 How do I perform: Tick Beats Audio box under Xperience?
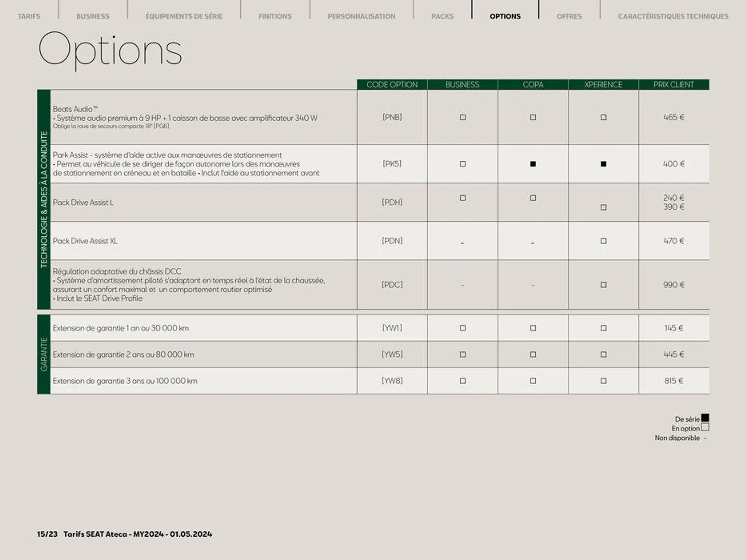[x=603, y=117]
